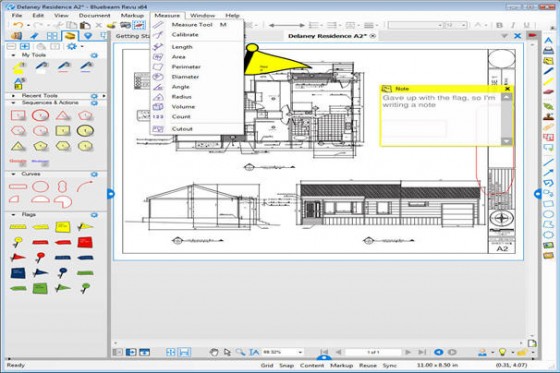The height and width of the screenshot is (373, 560).
Task: Select the dark blue square flag
Action: pos(18,273)
